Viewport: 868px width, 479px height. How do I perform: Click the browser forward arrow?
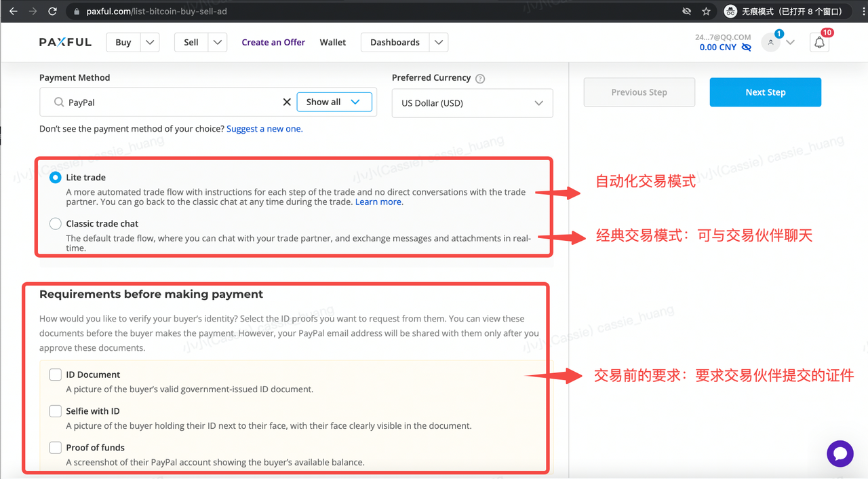pyautogui.click(x=33, y=12)
